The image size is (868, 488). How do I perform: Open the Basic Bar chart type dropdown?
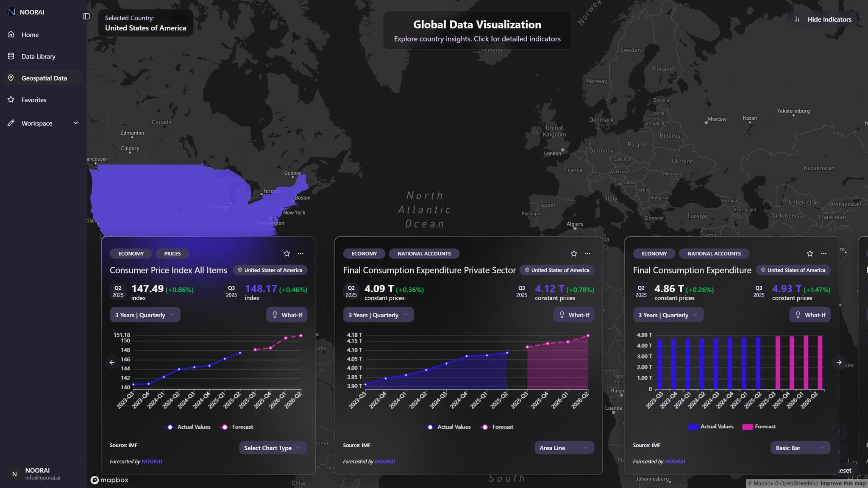800,448
